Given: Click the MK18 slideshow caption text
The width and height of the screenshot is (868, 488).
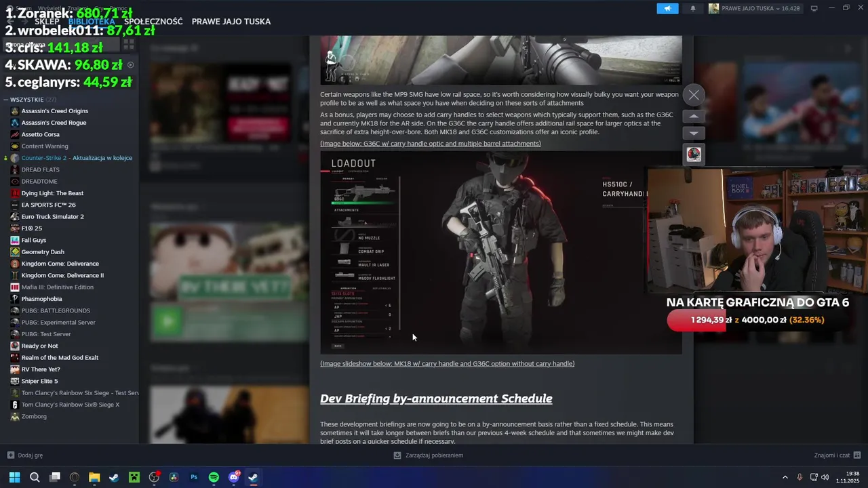Looking at the screenshot, I should (448, 364).
